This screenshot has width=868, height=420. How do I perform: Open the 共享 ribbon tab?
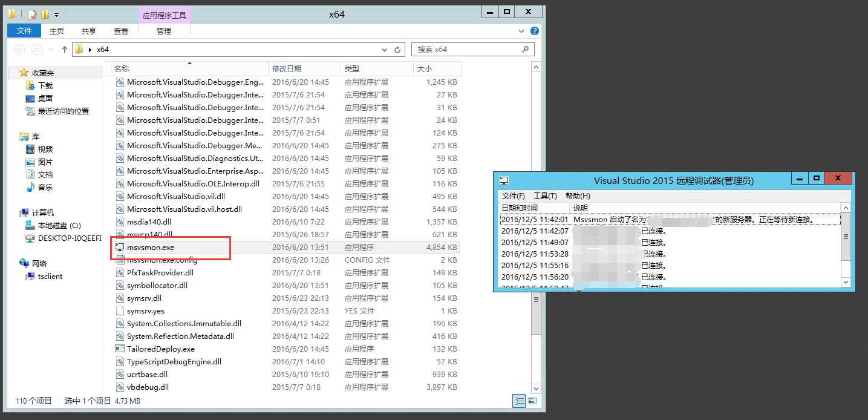[89, 31]
